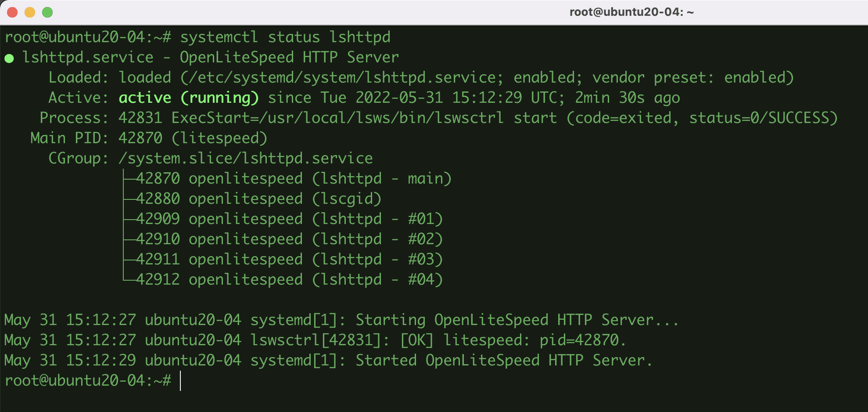Click the cursor at the bottom prompt

pyautogui.click(x=180, y=381)
